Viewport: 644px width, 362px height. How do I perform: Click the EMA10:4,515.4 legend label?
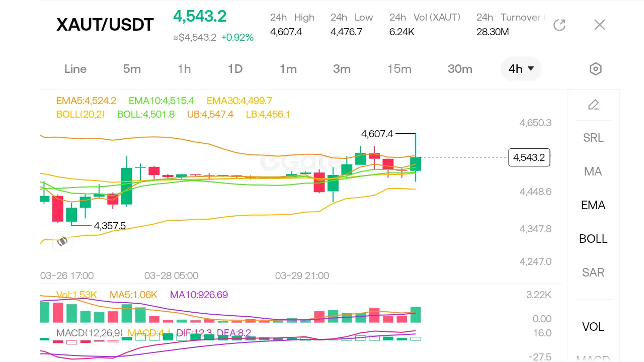click(162, 101)
